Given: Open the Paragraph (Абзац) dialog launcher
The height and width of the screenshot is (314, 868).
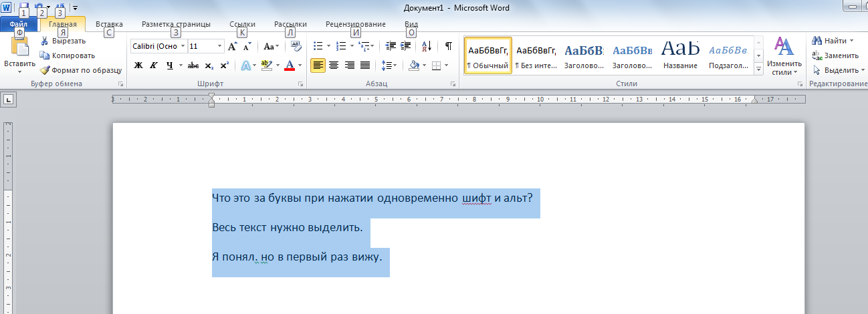Looking at the screenshot, I should pos(453,84).
